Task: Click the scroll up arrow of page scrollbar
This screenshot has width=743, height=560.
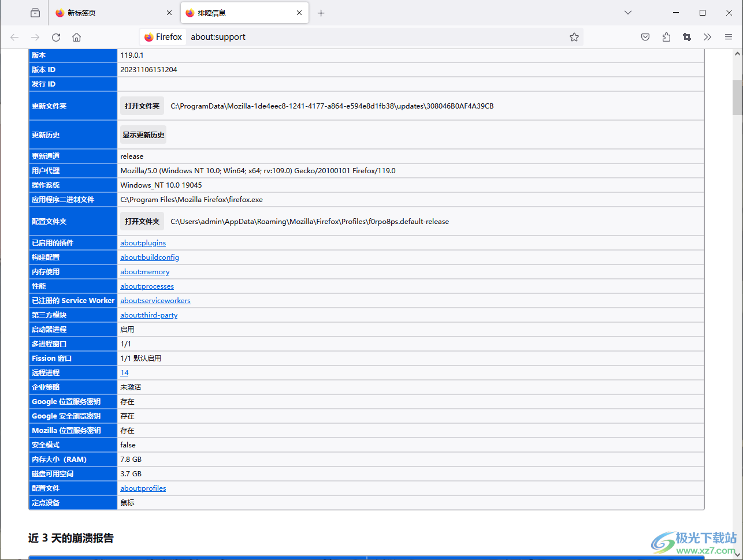Action: point(737,54)
